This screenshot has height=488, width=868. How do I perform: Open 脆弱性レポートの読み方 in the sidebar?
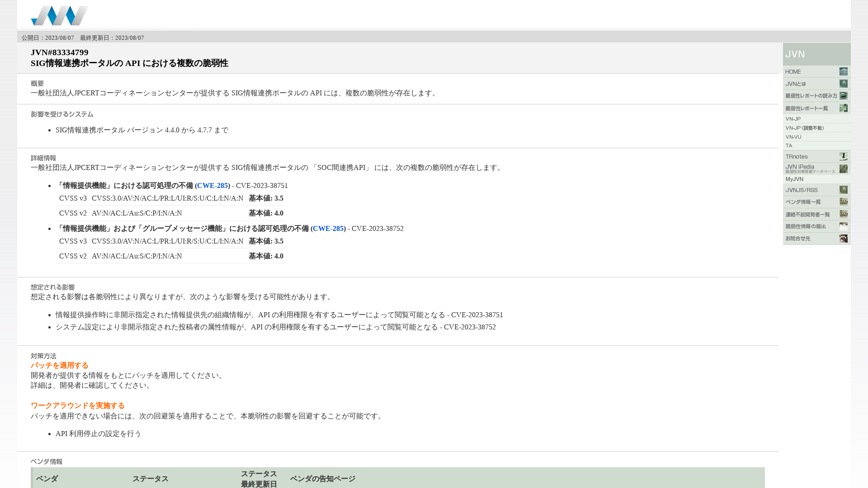[x=816, y=96]
